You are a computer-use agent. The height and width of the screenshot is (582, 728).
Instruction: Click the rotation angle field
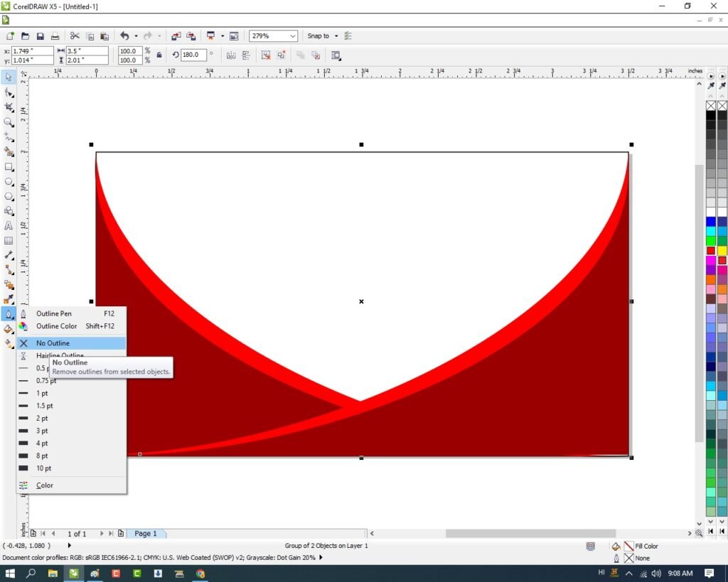(x=193, y=55)
